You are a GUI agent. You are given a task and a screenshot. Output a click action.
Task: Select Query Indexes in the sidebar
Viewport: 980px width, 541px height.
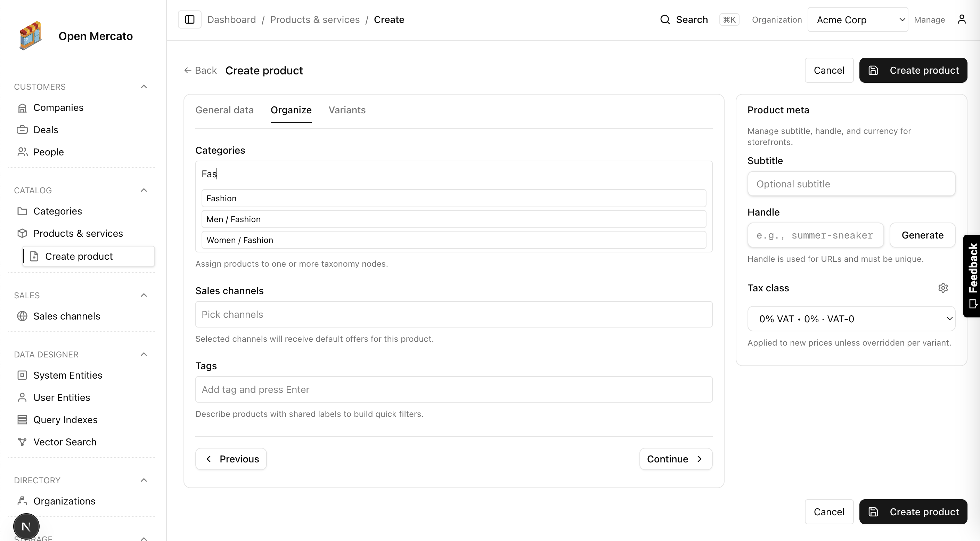[65, 420]
